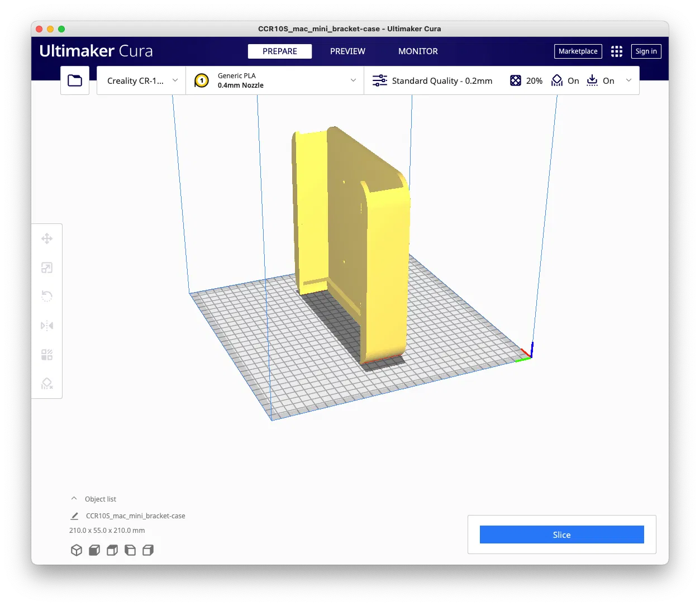Switch to right side view icon
The height and width of the screenshot is (606, 700).
(x=148, y=550)
